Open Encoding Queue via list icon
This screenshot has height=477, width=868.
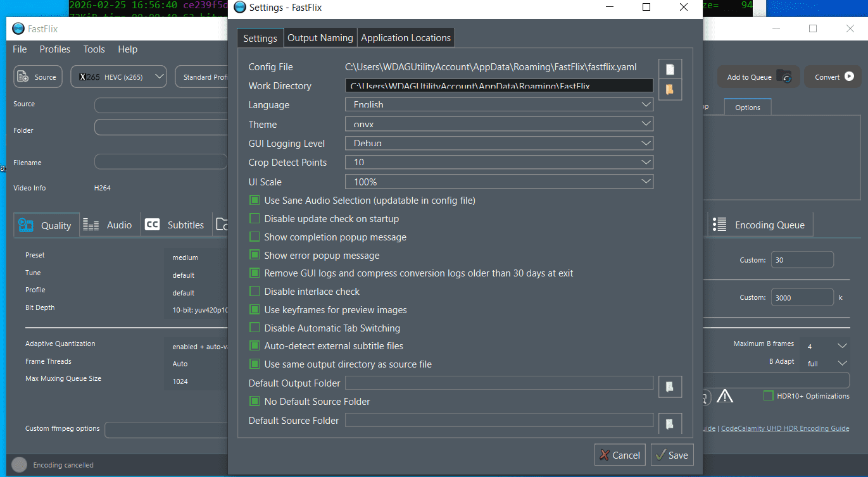click(x=719, y=225)
